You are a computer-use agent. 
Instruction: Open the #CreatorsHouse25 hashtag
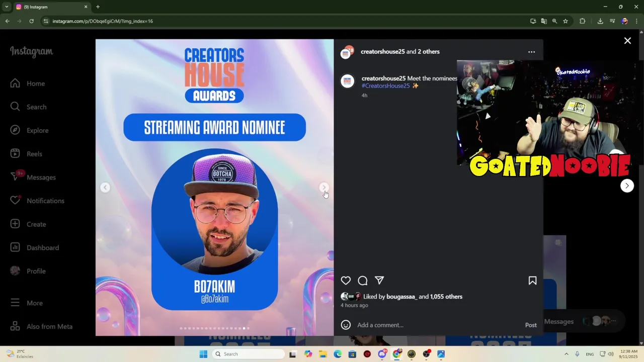click(385, 86)
